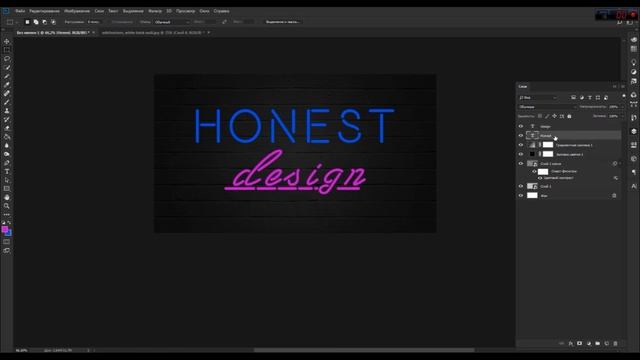This screenshot has height=360, width=640.
Task: Hide the 'design' text layer
Action: [521, 127]
